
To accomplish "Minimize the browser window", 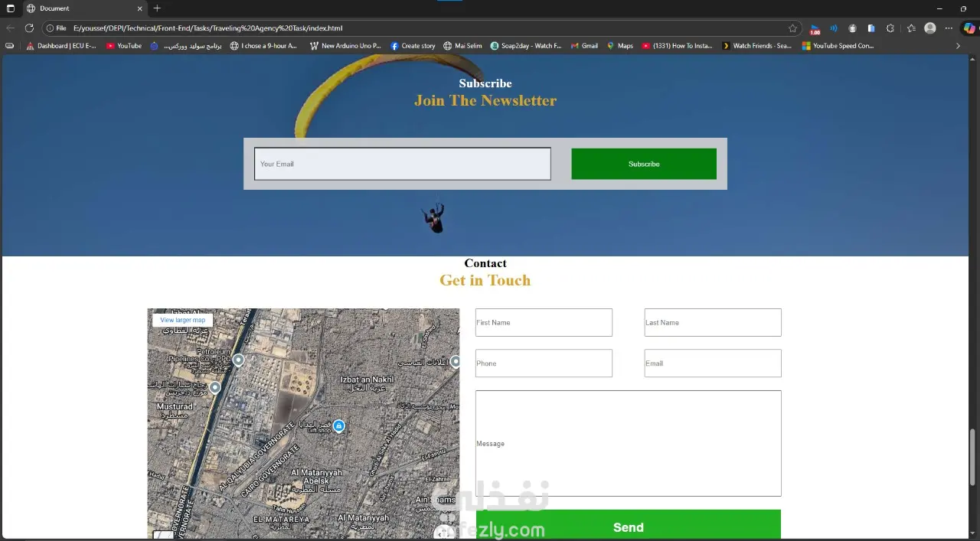I will [x=939, y=8].
